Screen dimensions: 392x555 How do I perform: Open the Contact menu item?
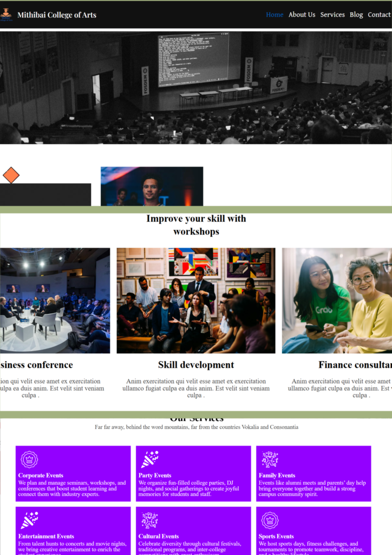pos(379,15)
